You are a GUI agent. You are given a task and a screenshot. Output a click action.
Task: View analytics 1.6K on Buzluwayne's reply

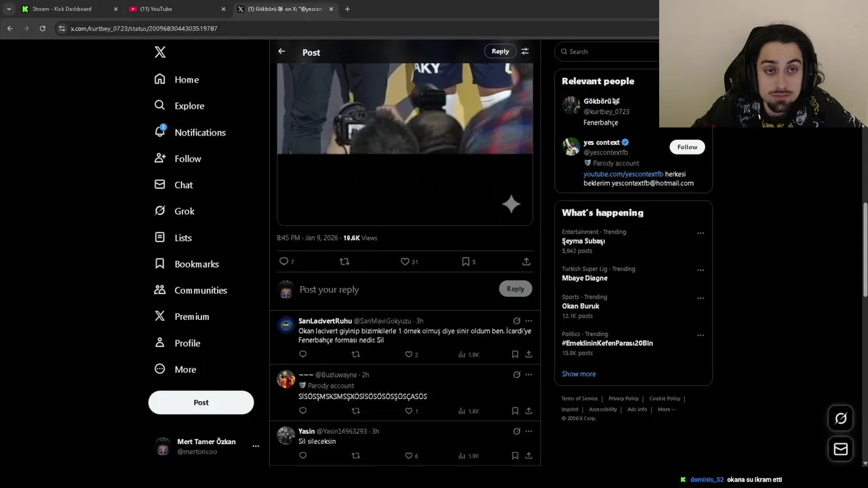pos(469,411)
